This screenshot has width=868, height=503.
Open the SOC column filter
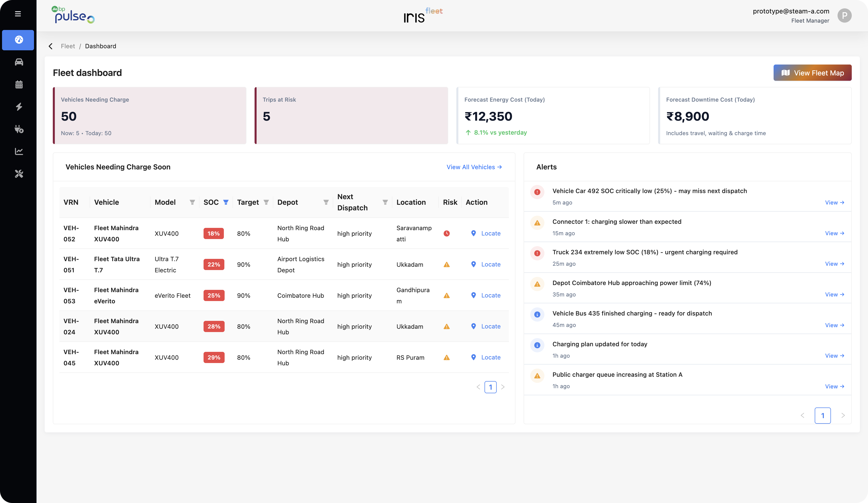click(226, 202)
